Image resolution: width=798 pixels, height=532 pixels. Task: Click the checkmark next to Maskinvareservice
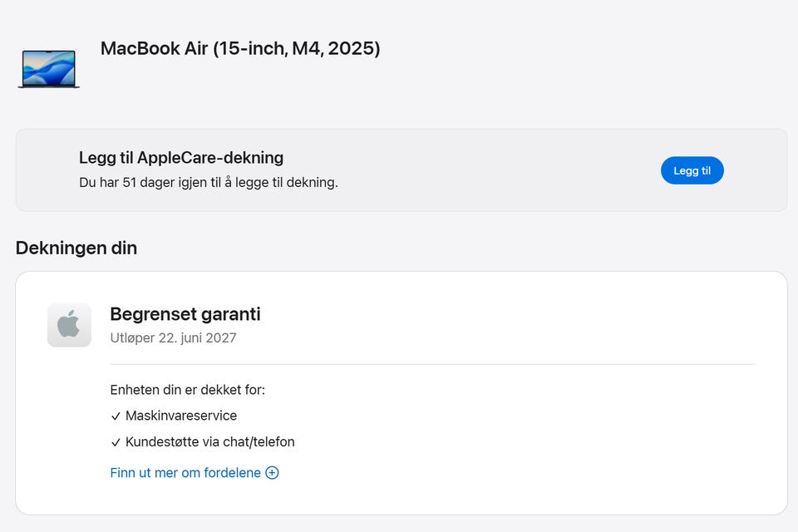click(116, 416)
